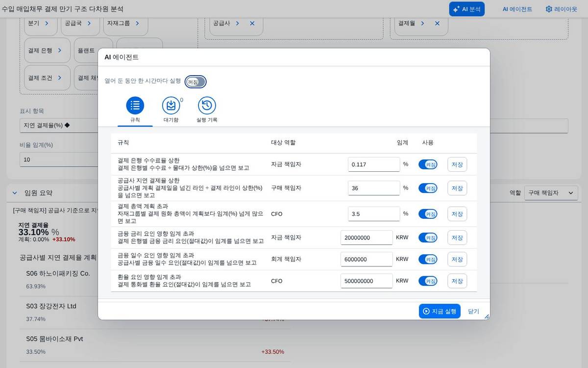Save the 금융 금리 요인 rule
Screen dimensions: 588x368
click(x=457, y=237)
